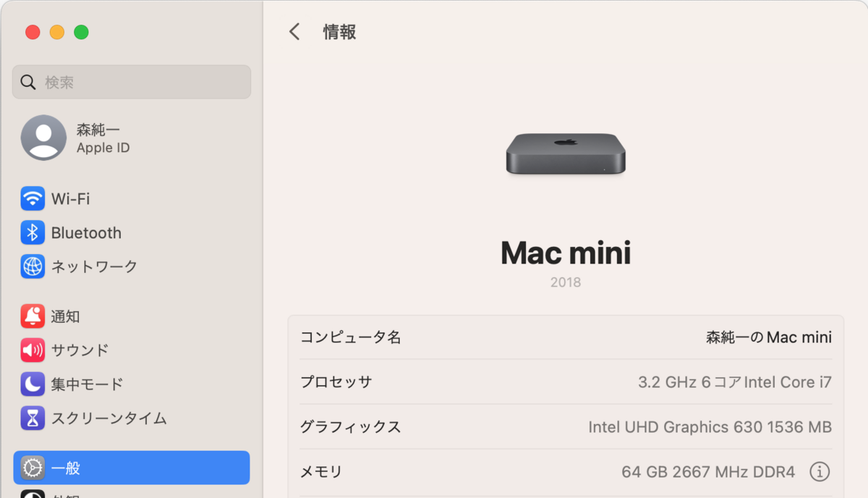Image resolution: width=868 pixels, height=498 pixels.
Task: Open Wi-Fi settings label
Action: click(70, 198)
